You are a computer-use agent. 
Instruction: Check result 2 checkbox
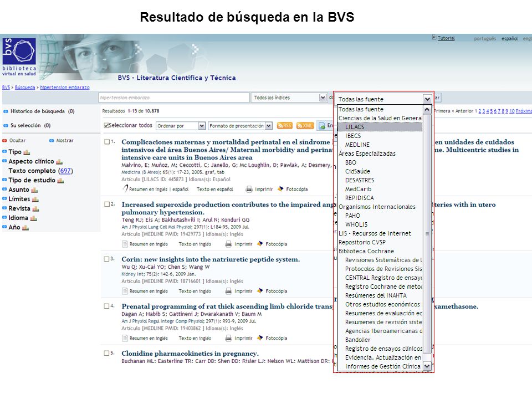coord(107,204)
